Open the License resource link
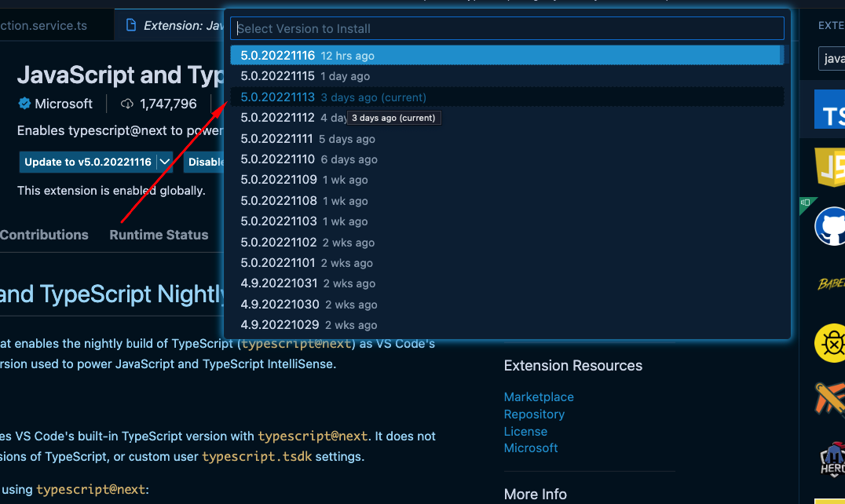 tap(525, 431)
